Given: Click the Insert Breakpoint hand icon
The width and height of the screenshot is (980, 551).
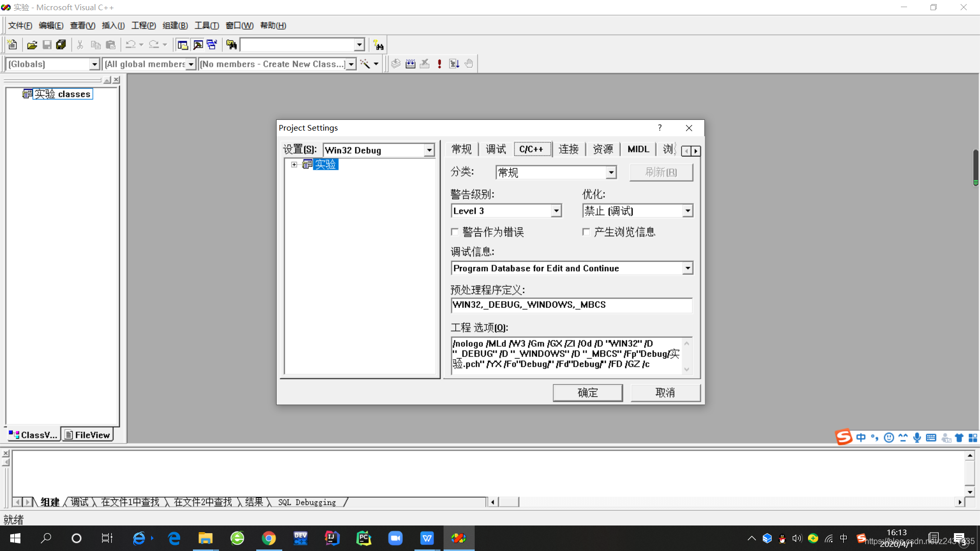Looking at the screenshot, I should 469,64.
